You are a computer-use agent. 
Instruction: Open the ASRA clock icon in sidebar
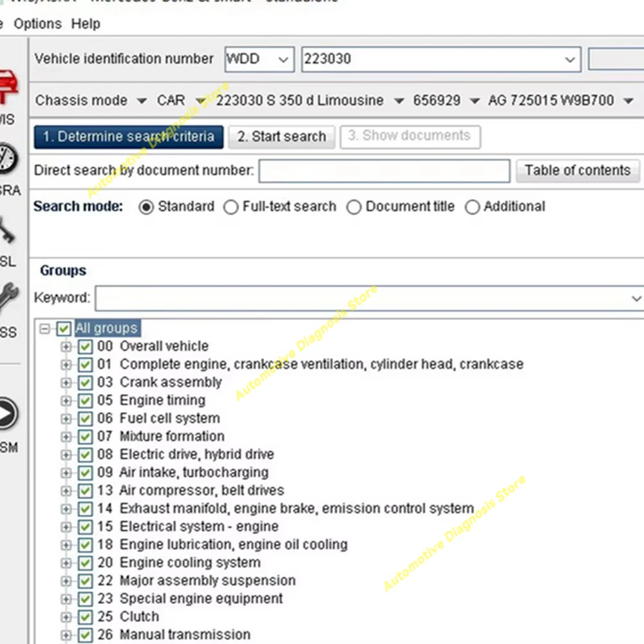point(8,158)
